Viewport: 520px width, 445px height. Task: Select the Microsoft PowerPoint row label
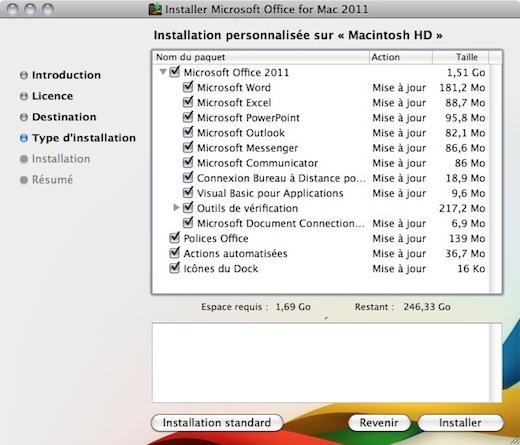(248, 118)
